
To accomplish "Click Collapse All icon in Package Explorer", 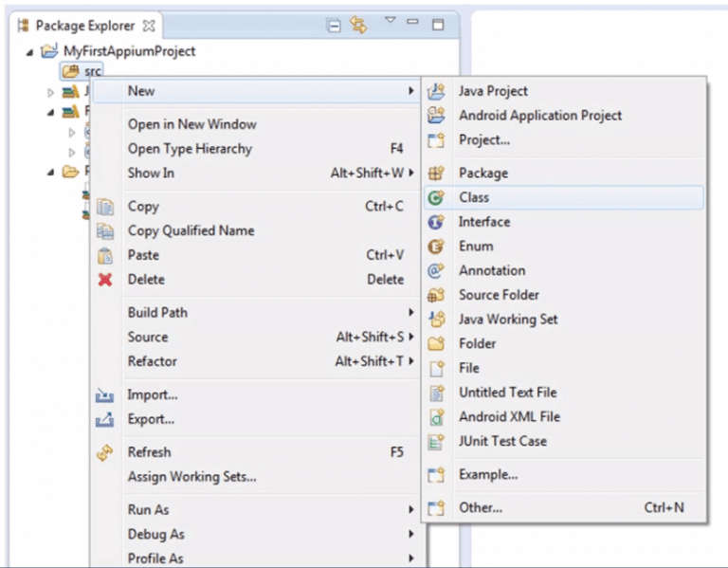I will pos(335,26).
